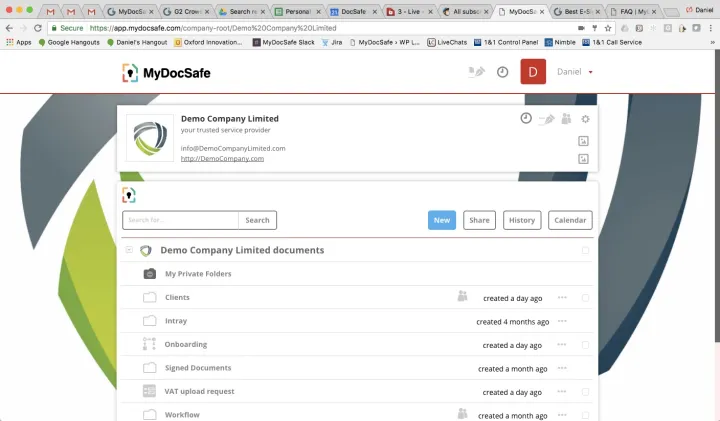720x421 pixels.
Task: Click the red D user avatar
Action: (x=533, y=72)
